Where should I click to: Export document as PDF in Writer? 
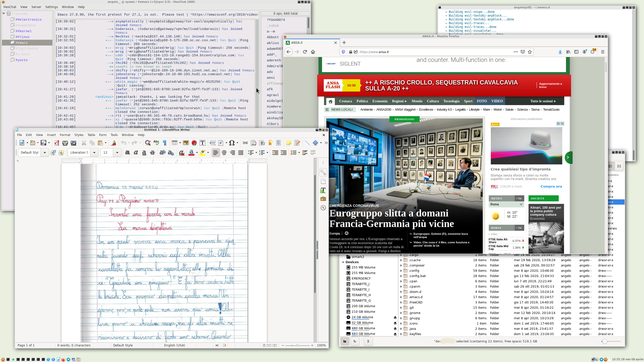click(57, 143)
